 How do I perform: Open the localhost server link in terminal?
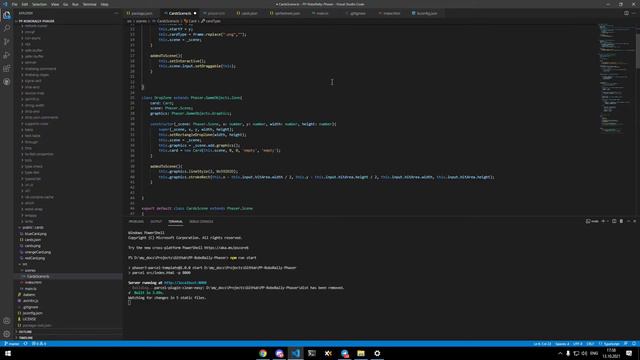[x=185, y=282]
